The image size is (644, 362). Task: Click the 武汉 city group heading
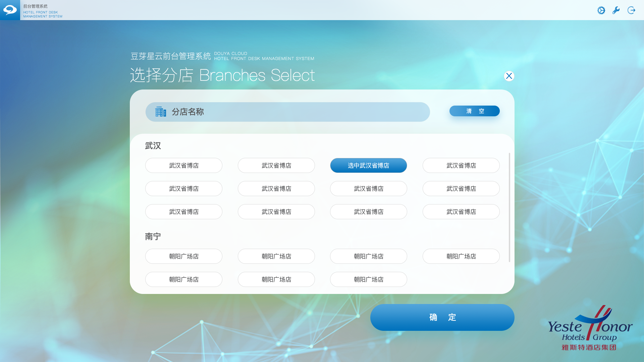pyautogui.click(x=153, y=146)
